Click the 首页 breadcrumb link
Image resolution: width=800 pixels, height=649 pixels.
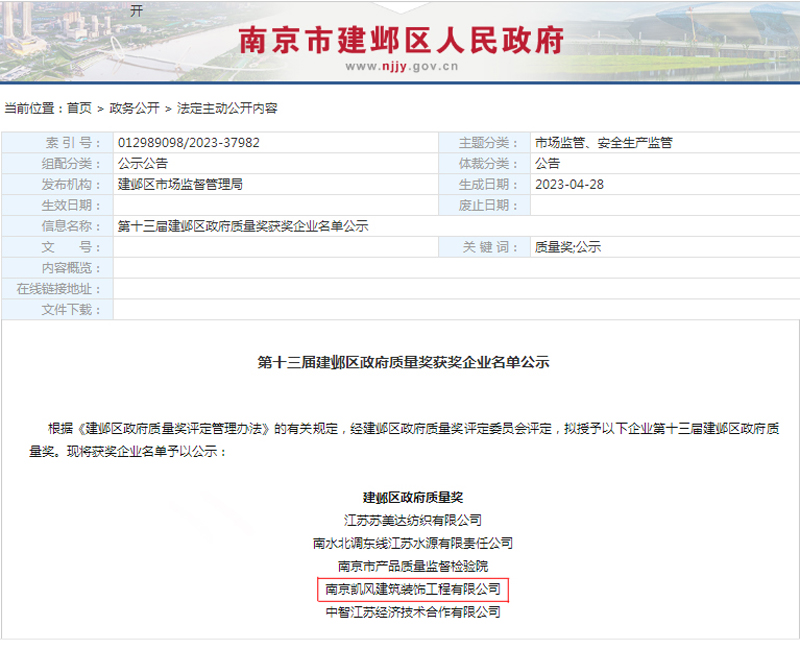(79, 108)
